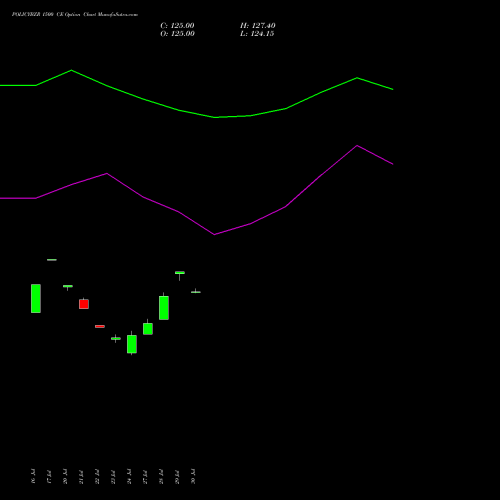Viewport: 500px width, 500px height.
Task: Click the '21 Jul' date axis label
Action: point(81,477)
